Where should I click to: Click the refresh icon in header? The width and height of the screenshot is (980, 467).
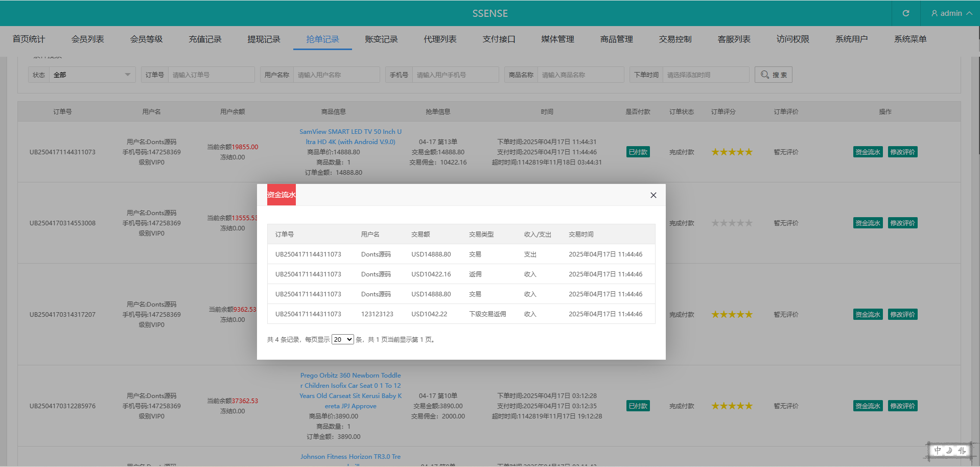point(906,13)
